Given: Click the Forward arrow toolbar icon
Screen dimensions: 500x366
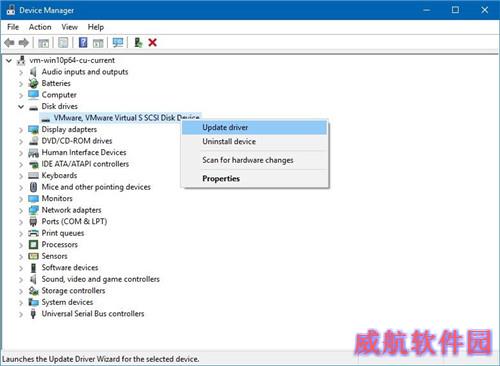Looking at the screenshot, I should [x=24, y=43].
